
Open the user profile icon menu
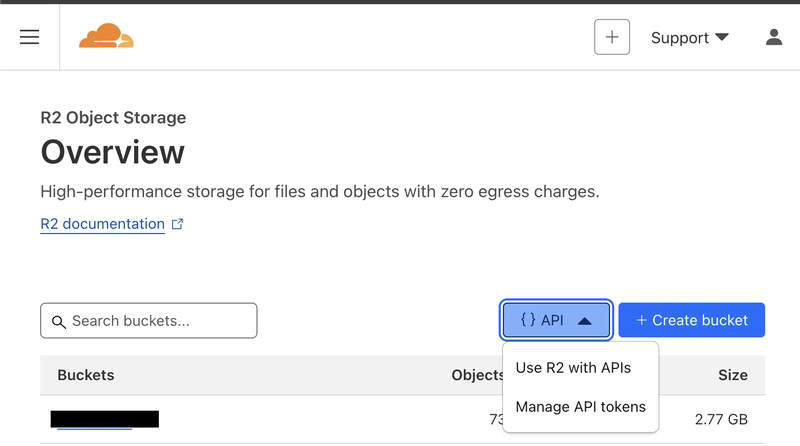point(773,37)
